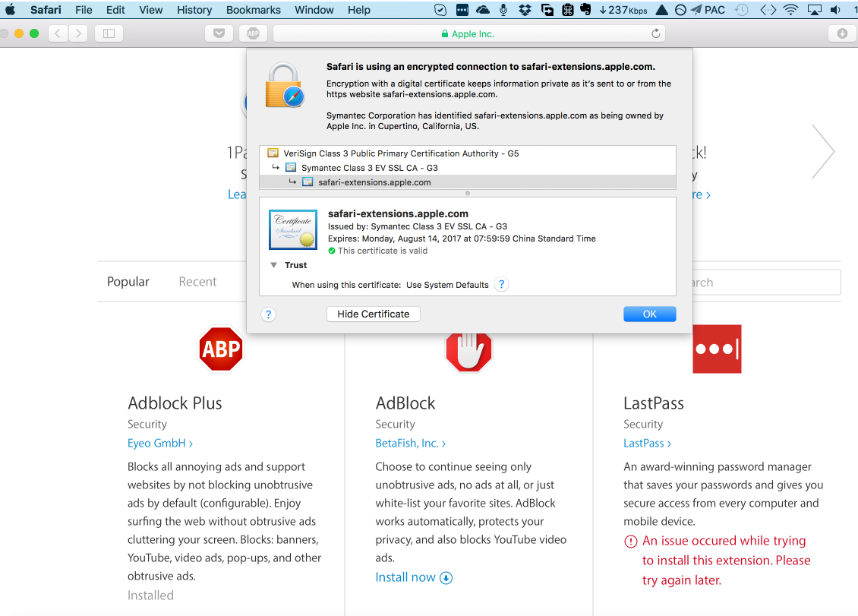Select the Symantec Class 3 EV SSL CA row
This screenshot has height=616, width=858.
(468, 168)
